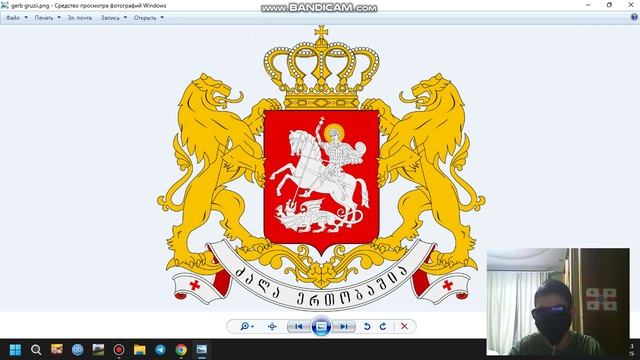The image size is (640, 360).
Task: Restore down the Photo Viewer window
Action: pos(609,5)
